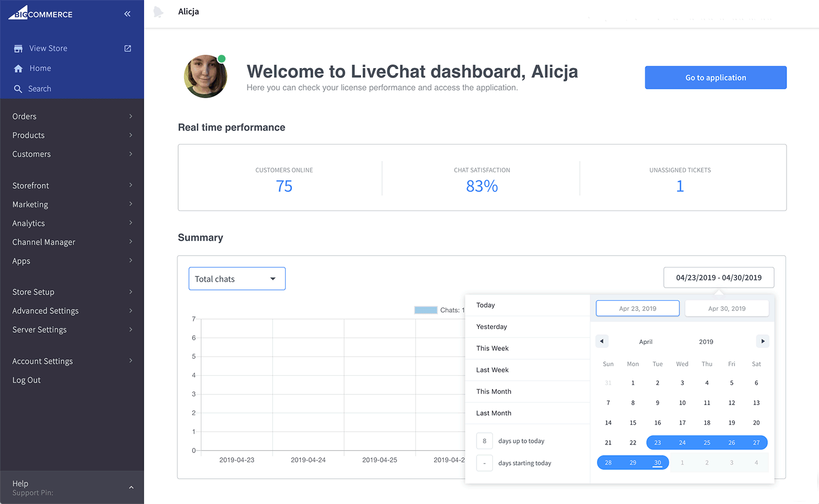The width and height of the screenshot is (819, 504).
Task: Select April 6 in calendar
Action: [x=756, y=383]
